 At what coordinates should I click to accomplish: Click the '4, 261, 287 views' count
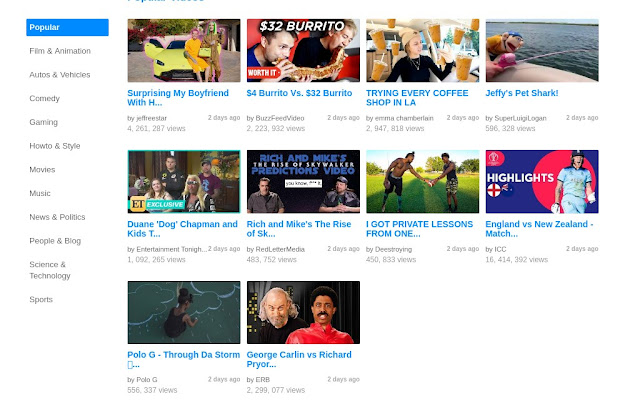[x=156, y=129]
